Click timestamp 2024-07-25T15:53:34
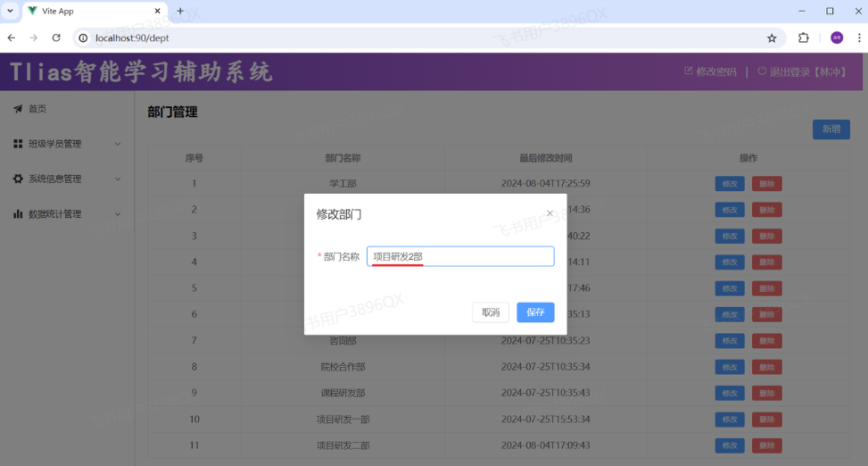 [x=545, y=420]
